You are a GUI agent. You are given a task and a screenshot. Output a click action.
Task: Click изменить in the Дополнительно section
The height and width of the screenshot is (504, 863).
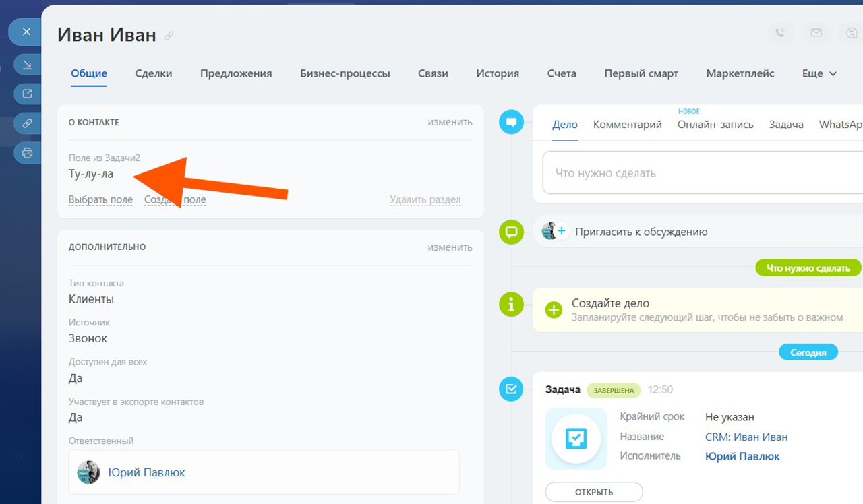[x=450, y=247]
